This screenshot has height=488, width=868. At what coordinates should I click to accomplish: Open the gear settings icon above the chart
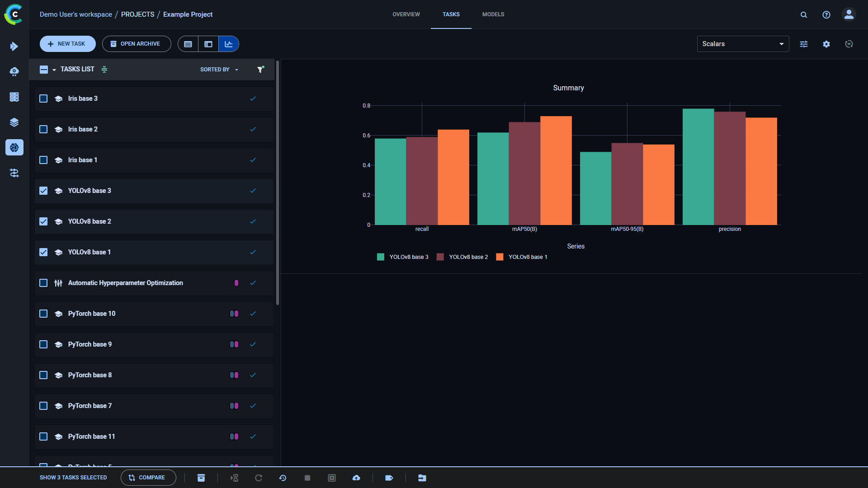[826, 44]
